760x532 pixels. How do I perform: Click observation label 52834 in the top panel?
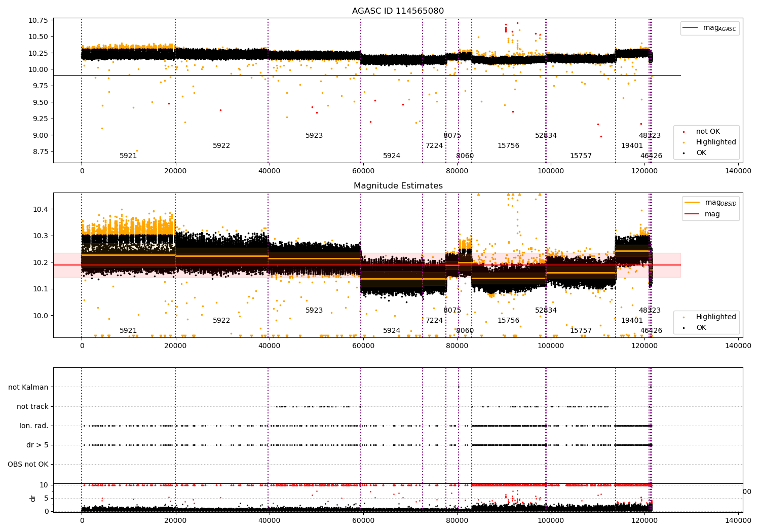coord(546,136)
